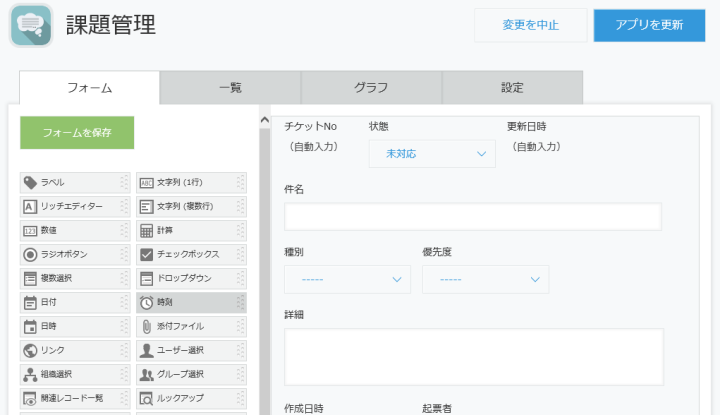Open the 優先度 dropdown

click(x=485, y=280)
